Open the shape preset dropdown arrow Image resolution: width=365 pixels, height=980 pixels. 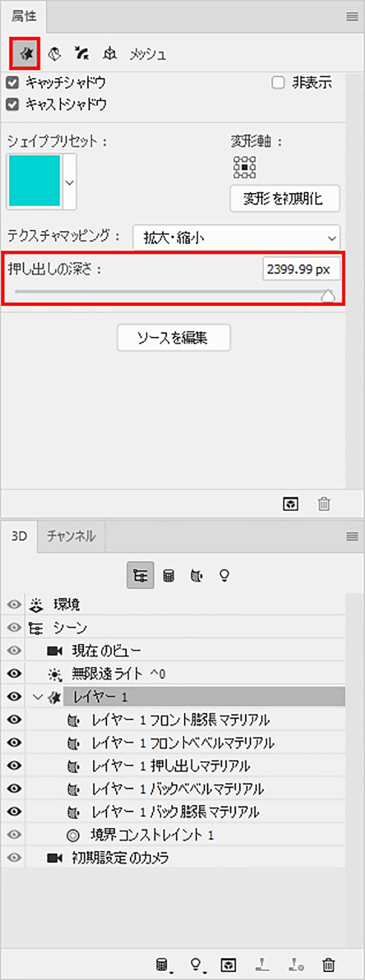click(x=70, y=182)
